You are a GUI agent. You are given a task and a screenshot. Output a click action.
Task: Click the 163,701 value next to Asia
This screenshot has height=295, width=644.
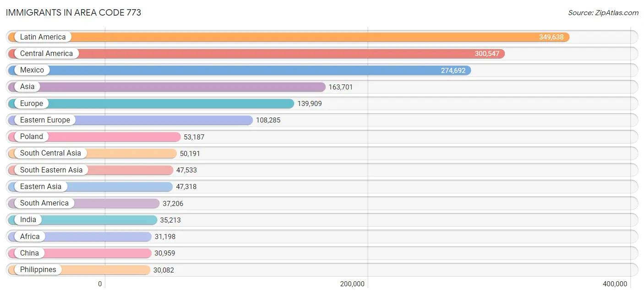(341, 87)
